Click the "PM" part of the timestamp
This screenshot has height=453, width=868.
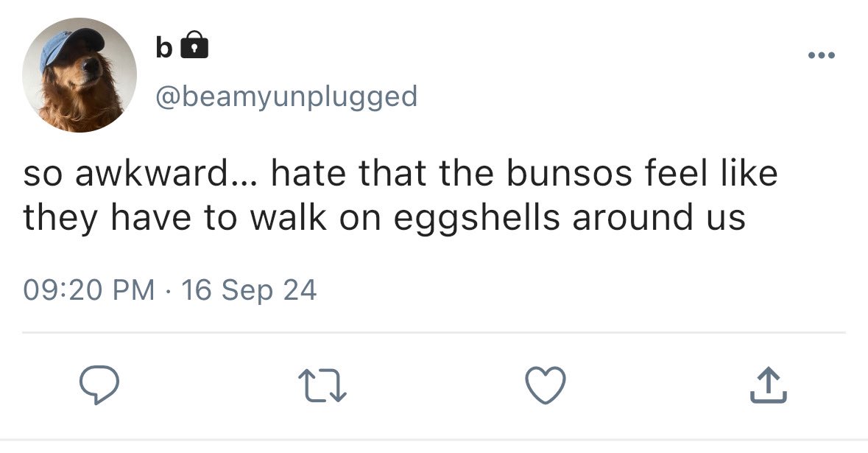point(133,290)
